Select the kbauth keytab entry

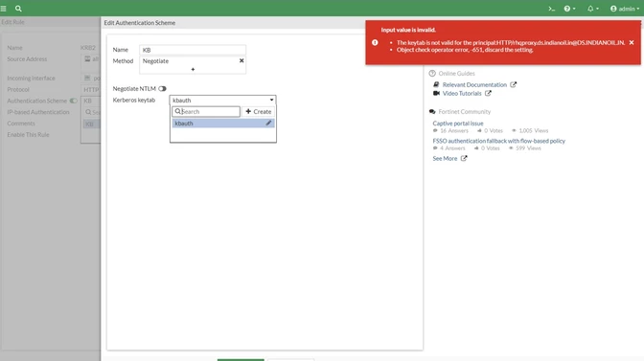click(x=223, y=124)
